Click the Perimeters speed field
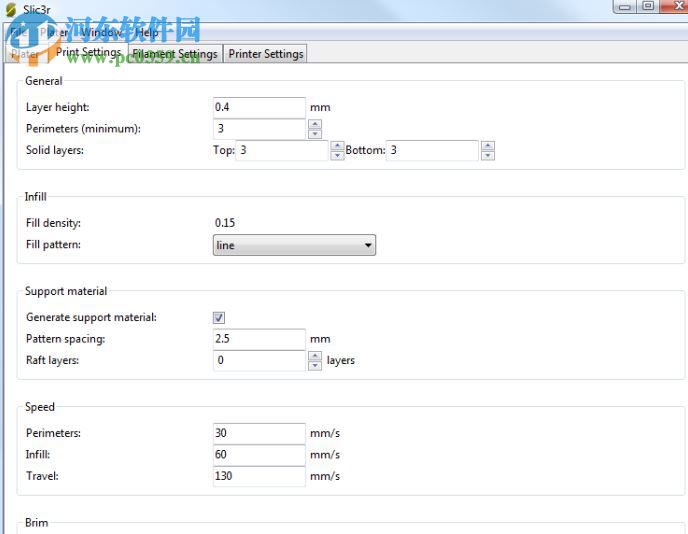 [x=259, y=433]
